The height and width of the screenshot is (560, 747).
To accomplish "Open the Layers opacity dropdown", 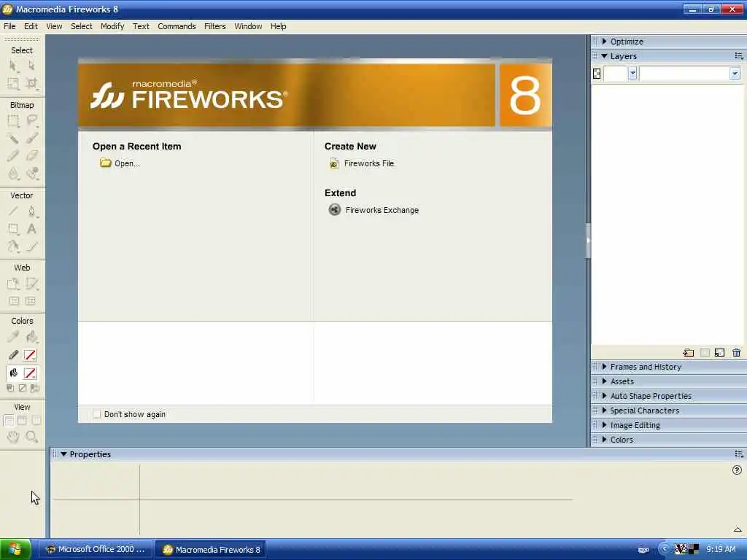I will pos(632,74).
